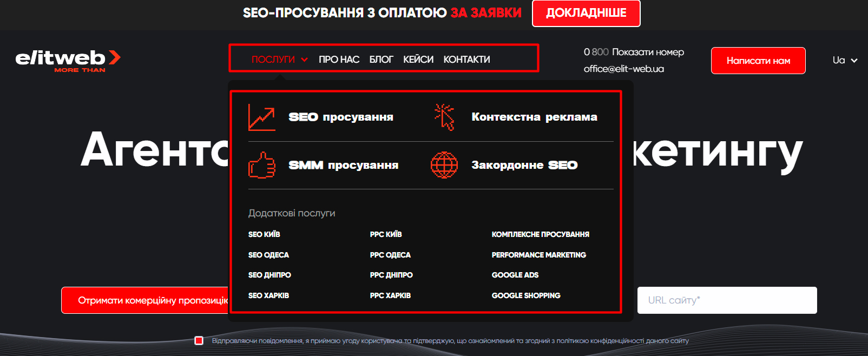The image size is (868, 356).
Task: Open the PPC ОДЕСА link
Action: pos(390,255)
